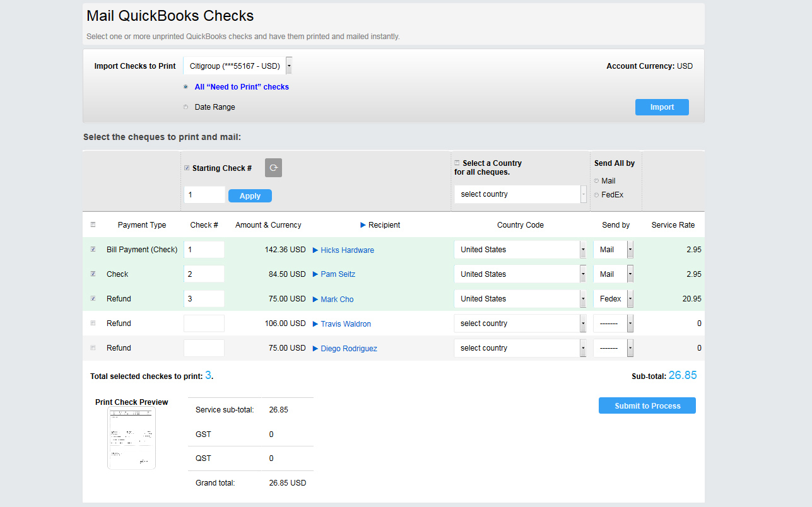
Task: Click the Starting Check number input field
Action: click(x=204, y=195)
